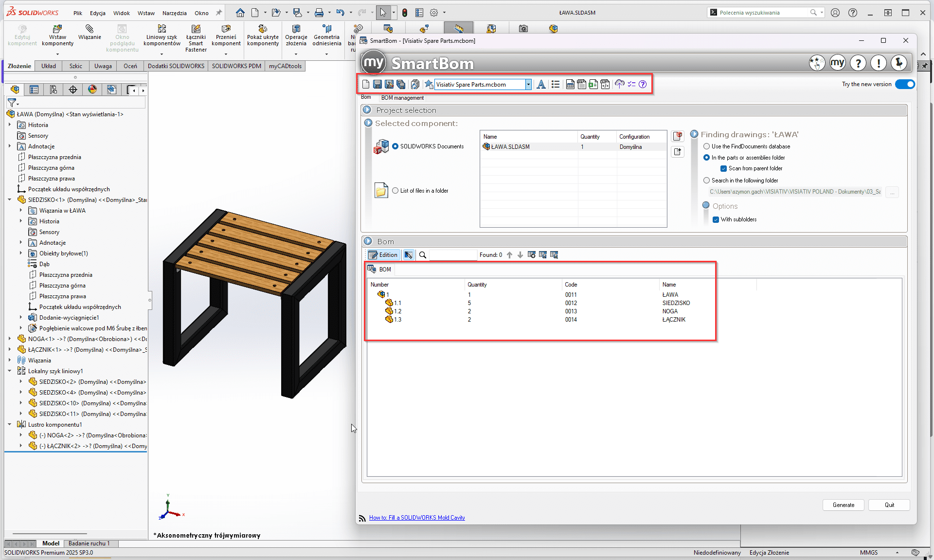Collapse the Lokalny szyk liniowy1 node

10,371
